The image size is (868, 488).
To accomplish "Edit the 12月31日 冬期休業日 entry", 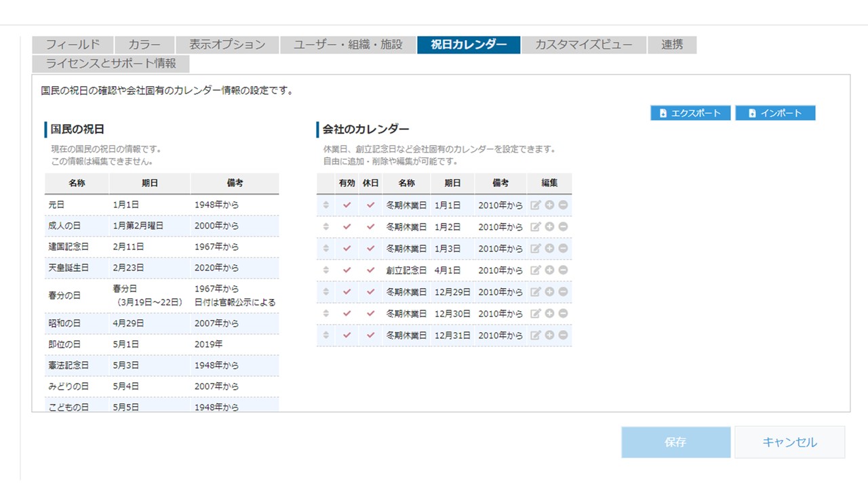I will tap(536, 335).
